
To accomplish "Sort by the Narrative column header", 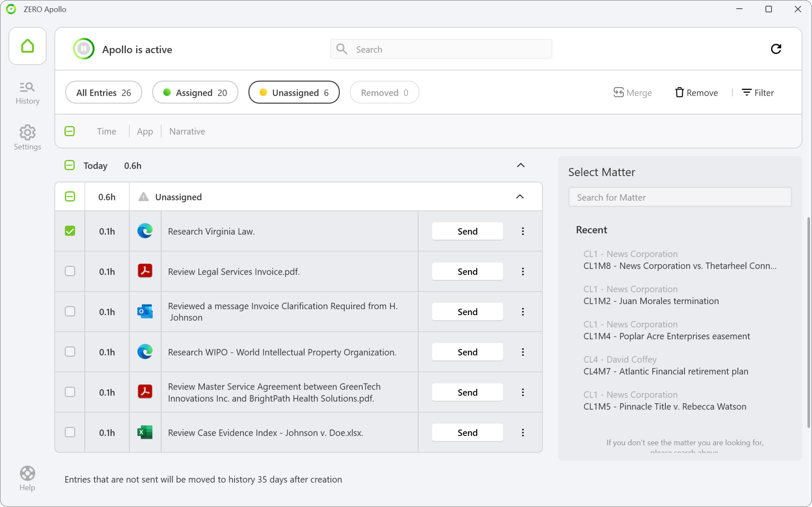I will point(187,131).
